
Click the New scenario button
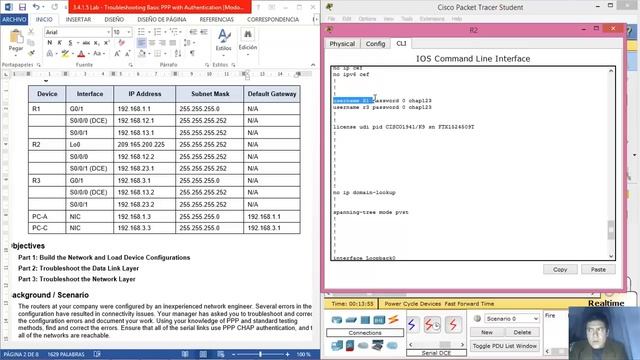(x=487, y=333)
